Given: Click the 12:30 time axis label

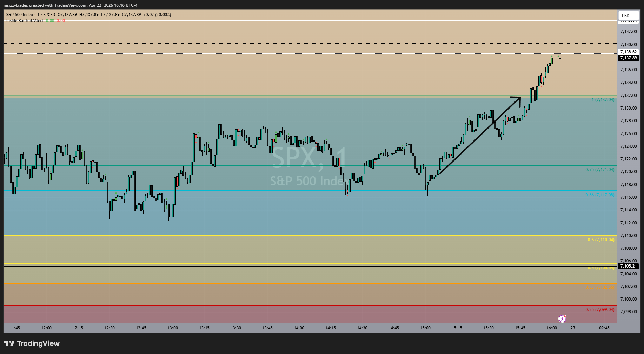Looking at the screenshot, I should (x=109, y=328).
